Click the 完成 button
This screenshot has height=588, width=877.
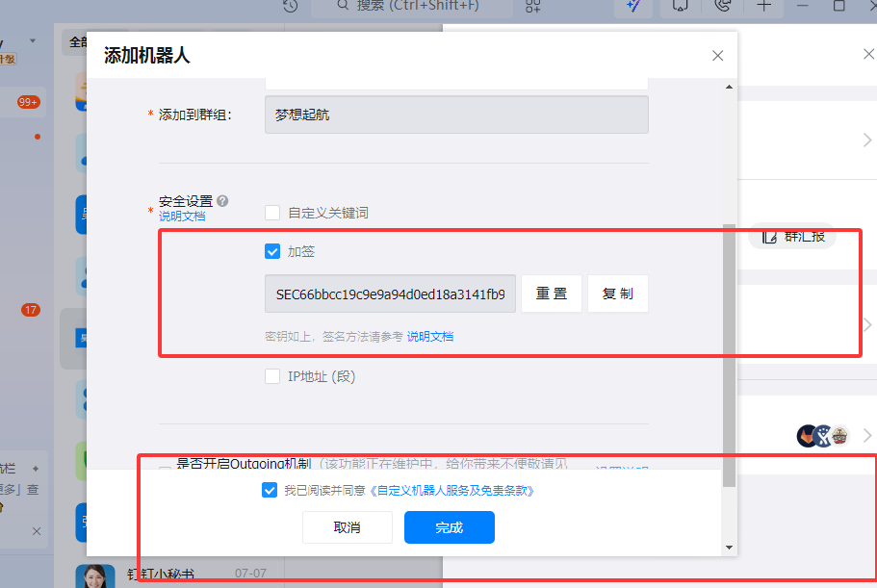[x=450, y=527]
